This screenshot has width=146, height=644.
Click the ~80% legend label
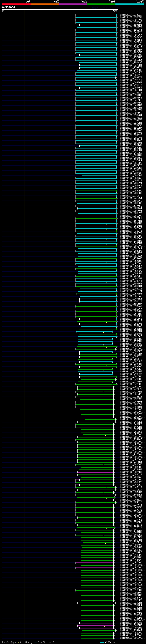112,2
